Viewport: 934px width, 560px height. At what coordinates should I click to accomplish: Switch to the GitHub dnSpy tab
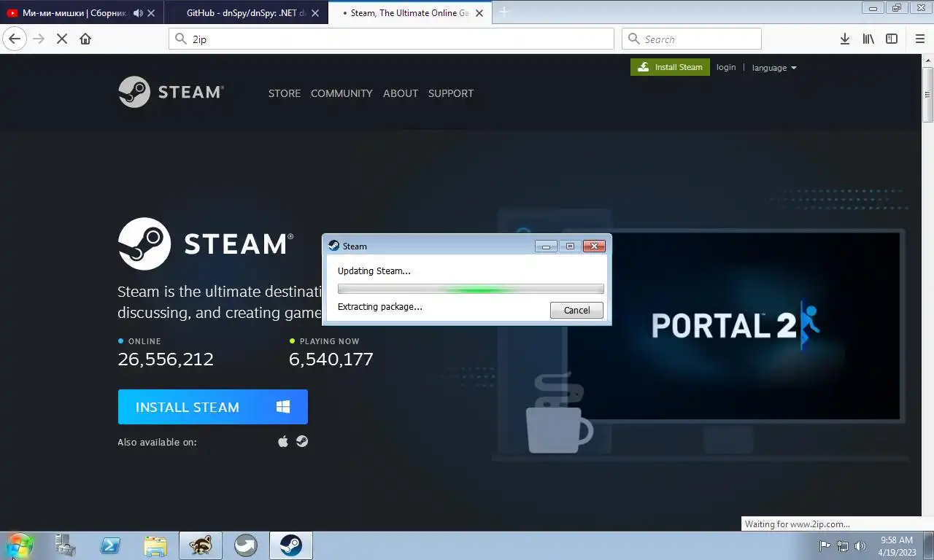246,13
